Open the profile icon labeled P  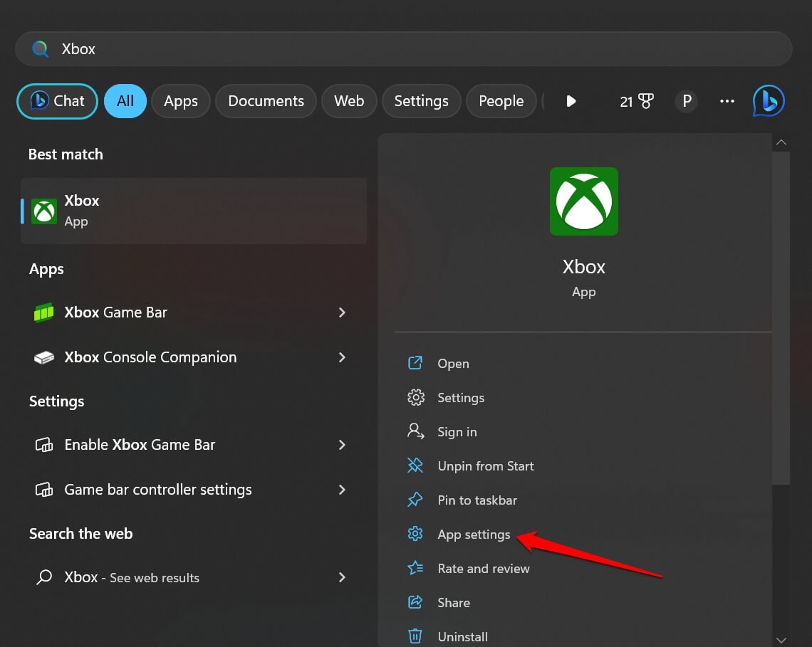[x=686, y=100]
